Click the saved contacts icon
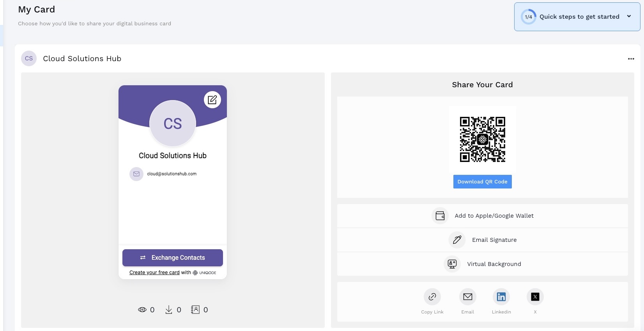The height and width of the screenshot is (331, 644). [195, 310]
